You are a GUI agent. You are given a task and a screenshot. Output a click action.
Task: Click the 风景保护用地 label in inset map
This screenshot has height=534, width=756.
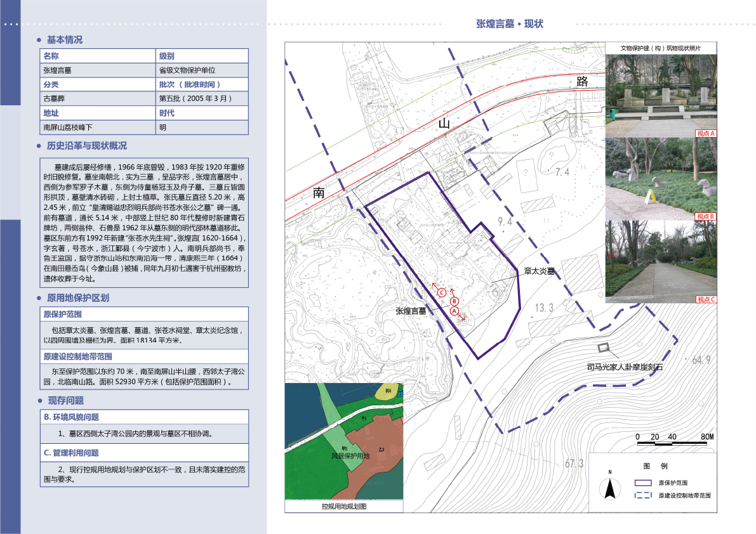[350, 456]
